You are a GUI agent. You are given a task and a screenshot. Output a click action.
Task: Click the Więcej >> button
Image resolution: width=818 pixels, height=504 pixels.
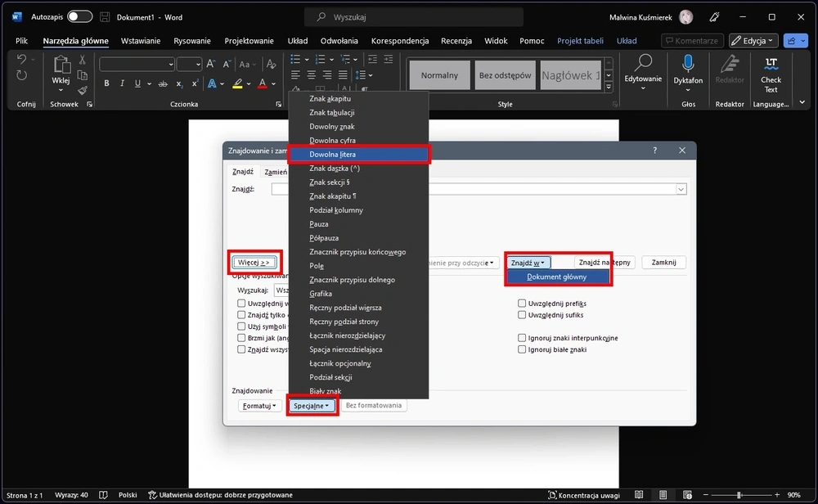coord(254,263)
